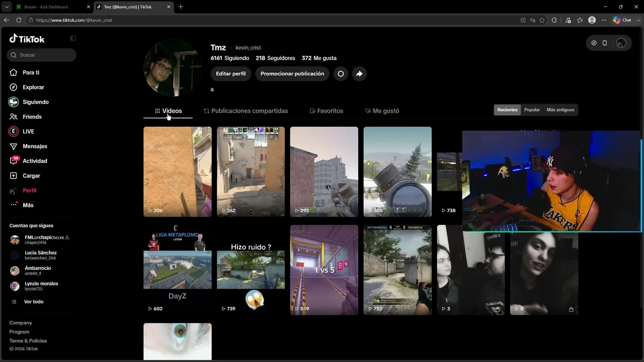This screenshot has width=644, height=362.
Task: Open the browser media control icon
Action: click(568, 20)
